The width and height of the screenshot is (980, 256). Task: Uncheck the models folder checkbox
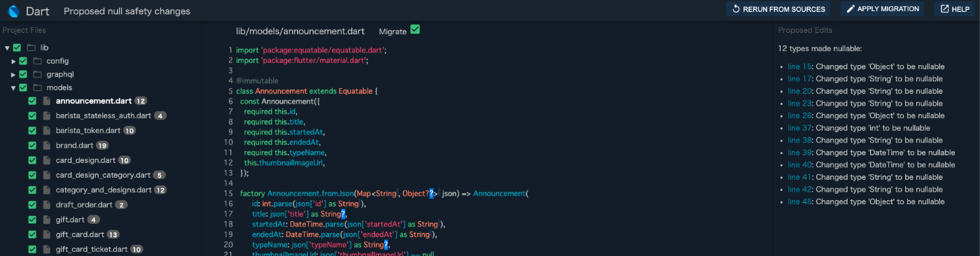[23, 88]
